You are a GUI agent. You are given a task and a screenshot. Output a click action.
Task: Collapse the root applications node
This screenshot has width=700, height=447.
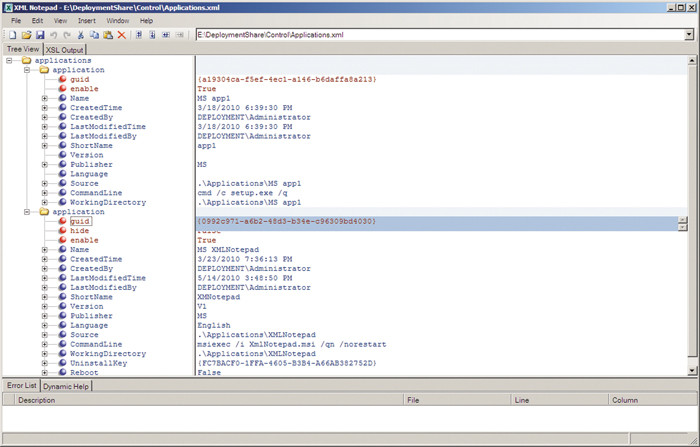pyautogui.click(x=10, y=60)
